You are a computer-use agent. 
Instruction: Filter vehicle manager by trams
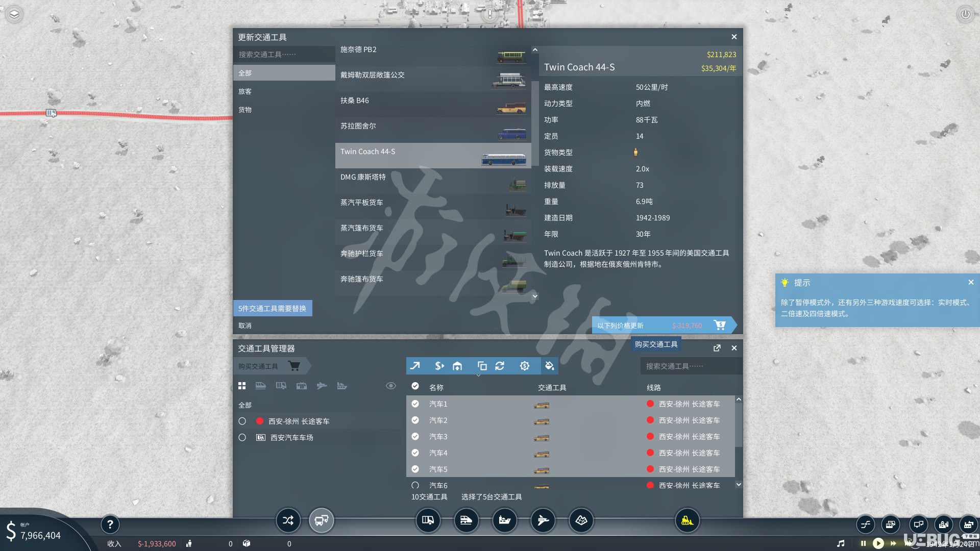(302, 386)
